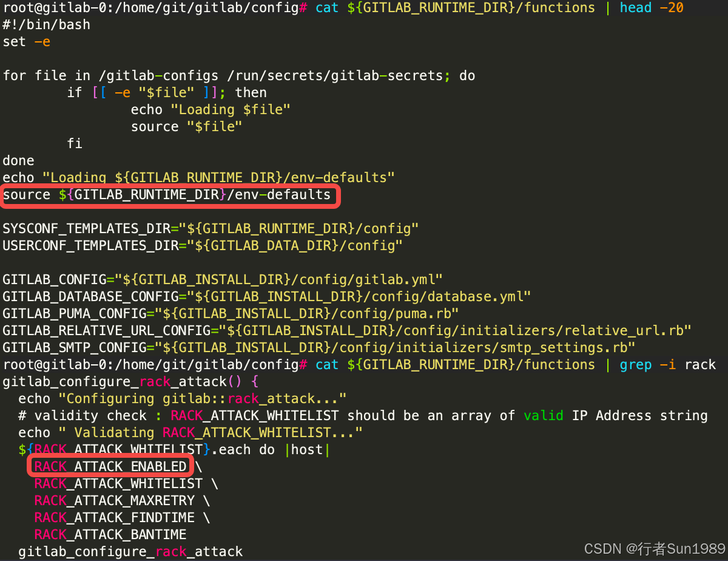Click the 'fi' keyword line
The height and width of the screenshot is (561, 728).
click(x=75, y=144)
